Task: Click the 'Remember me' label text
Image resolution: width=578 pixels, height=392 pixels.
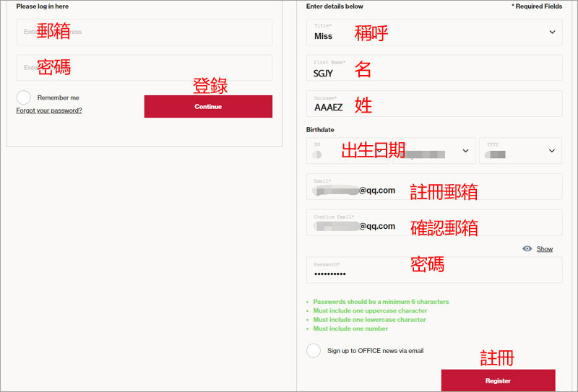Action: (59, 97)
